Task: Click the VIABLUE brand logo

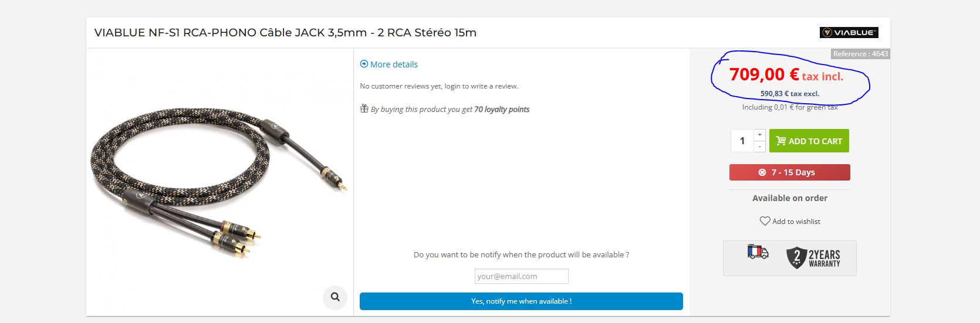Action: 849,33
